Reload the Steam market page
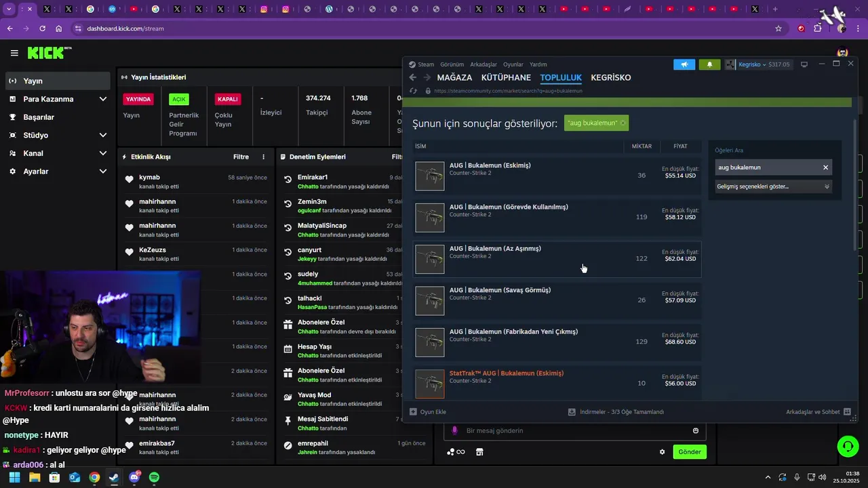Image resolution: width=868 pixels, height=488 pixels. [413, 91]
